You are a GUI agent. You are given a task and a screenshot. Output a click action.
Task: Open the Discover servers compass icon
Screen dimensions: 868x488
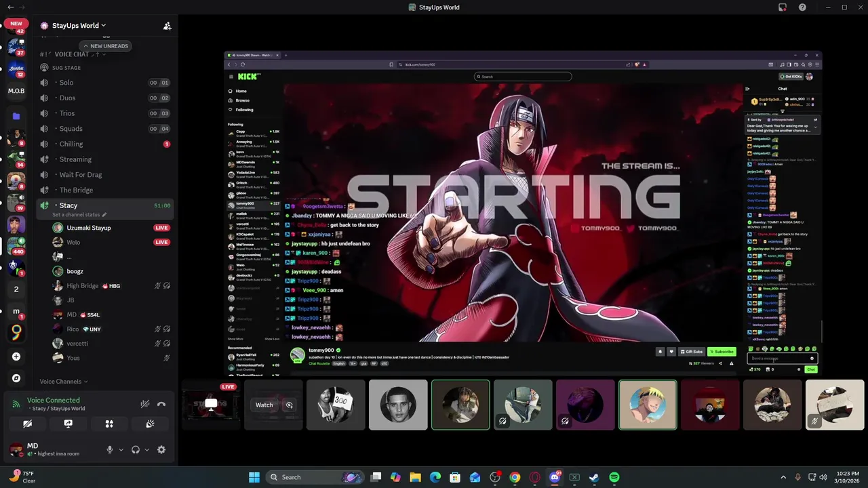click(x=16, y=378)
